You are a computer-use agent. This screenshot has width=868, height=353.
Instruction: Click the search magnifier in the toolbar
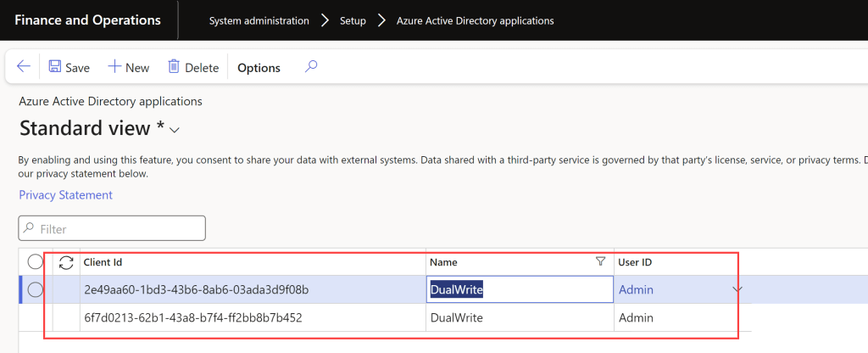[x=311, y=67]
